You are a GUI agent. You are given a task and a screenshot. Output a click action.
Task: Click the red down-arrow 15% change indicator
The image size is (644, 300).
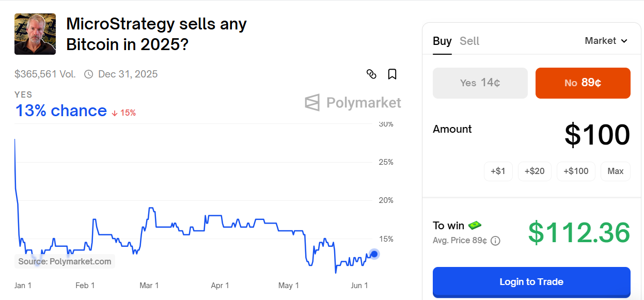point(124,113)
